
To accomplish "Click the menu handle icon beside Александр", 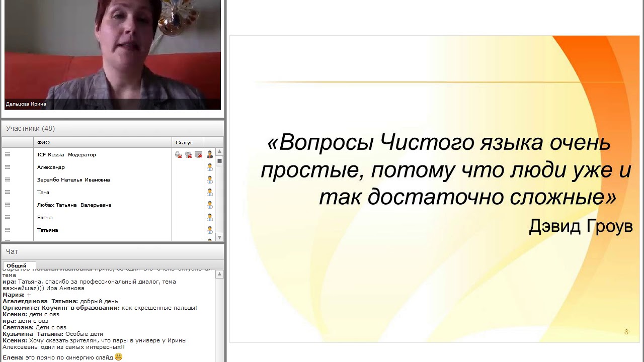I will tap(8, 167).
